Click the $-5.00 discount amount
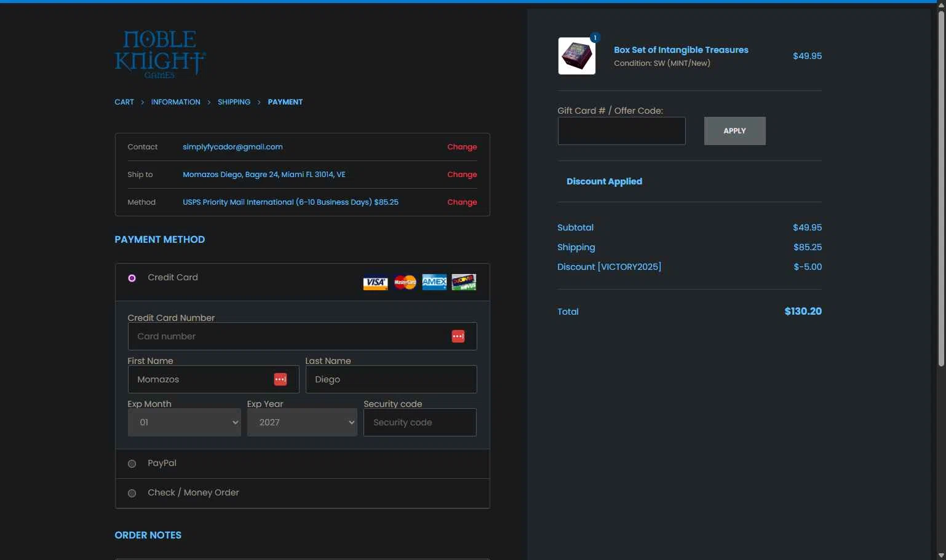Image resolution: width=946 pixels, height=560 pixels. (x=808, y=267)
